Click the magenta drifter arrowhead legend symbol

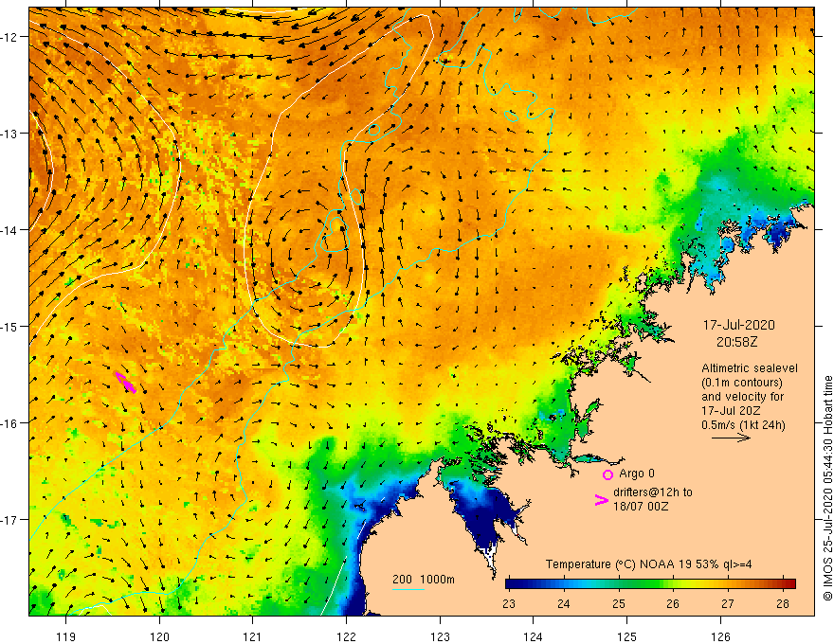pyautogui.click(x=601, y=500)
